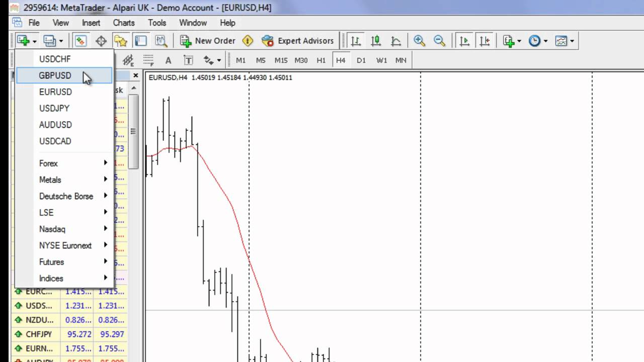The image size is (644, 362).
Task: Click the Arrows drawing tool icon
Action: pos(208,60)
